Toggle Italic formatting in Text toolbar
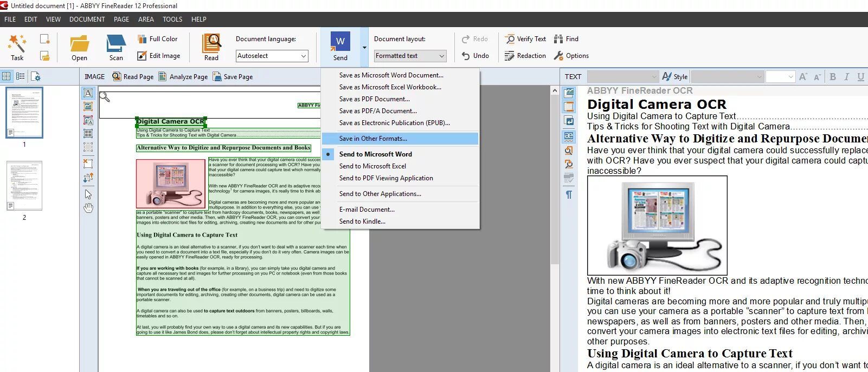The height and width of the screenshot is (372, 868). (x=846, y=76)
